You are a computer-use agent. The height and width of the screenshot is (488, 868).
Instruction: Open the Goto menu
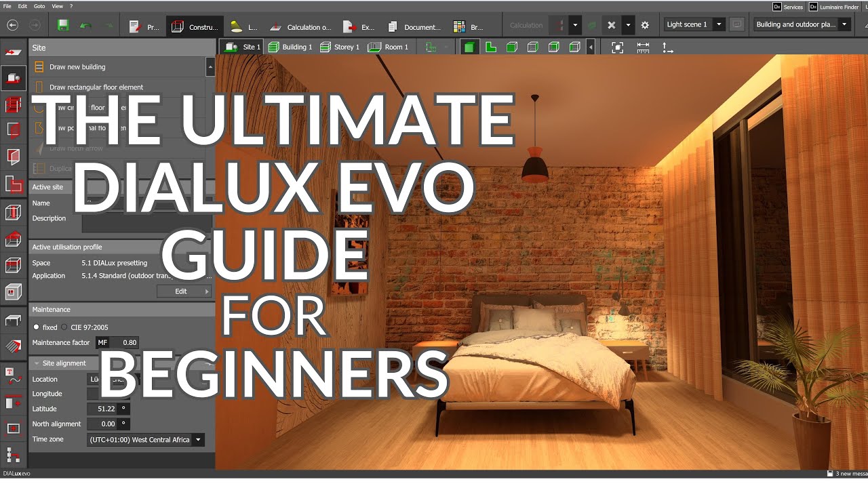tap(39, 6)
